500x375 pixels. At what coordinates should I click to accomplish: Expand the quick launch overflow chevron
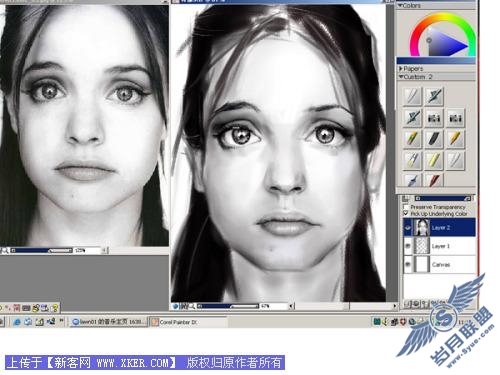[61, 320]
